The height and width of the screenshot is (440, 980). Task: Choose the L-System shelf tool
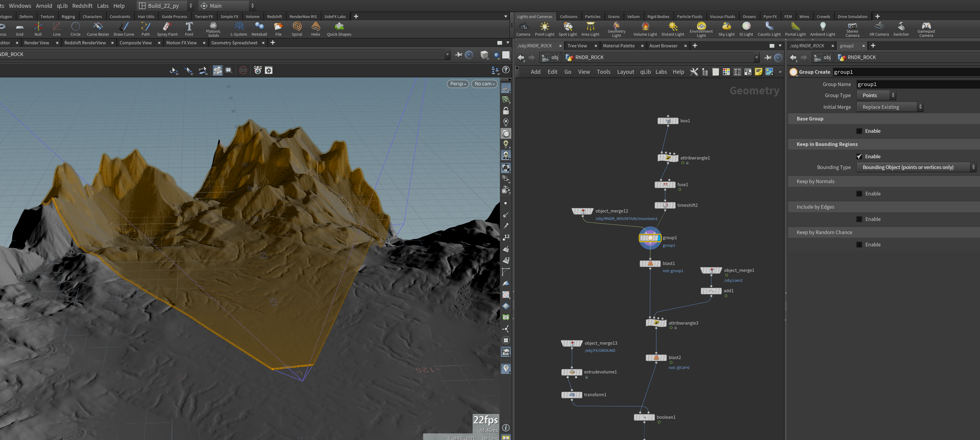click(x=239, y=29)
